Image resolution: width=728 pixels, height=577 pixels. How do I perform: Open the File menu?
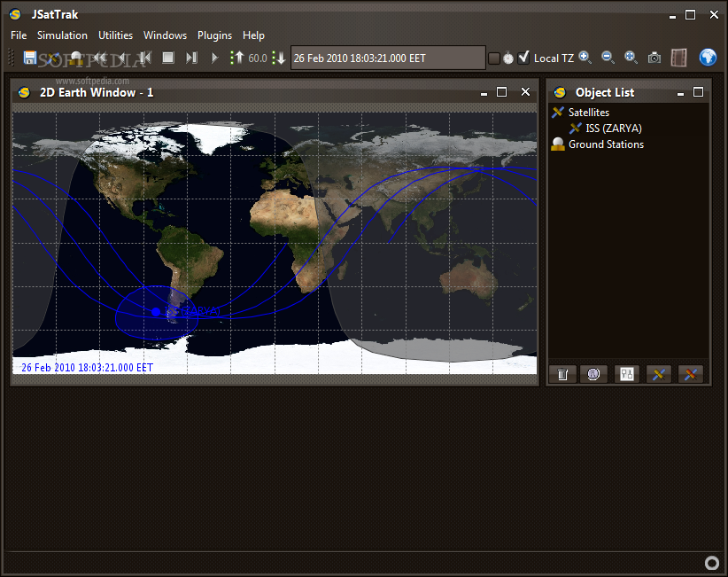[19, 35]
